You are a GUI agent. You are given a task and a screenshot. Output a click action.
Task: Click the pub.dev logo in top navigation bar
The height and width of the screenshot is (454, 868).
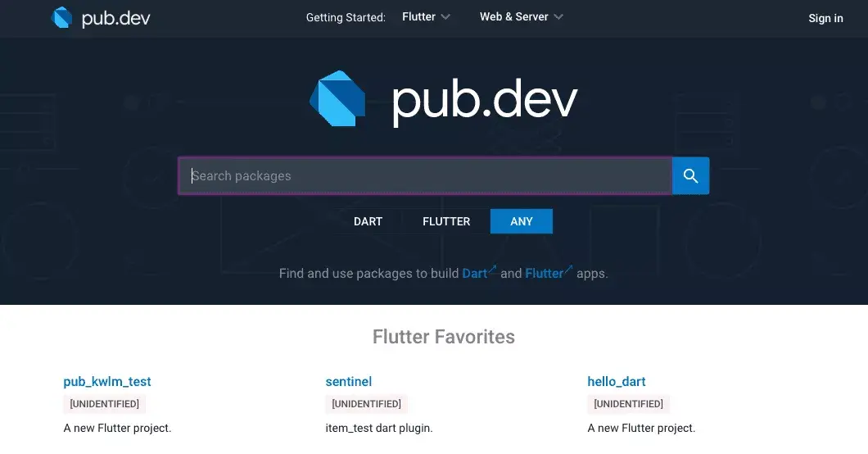100,18
